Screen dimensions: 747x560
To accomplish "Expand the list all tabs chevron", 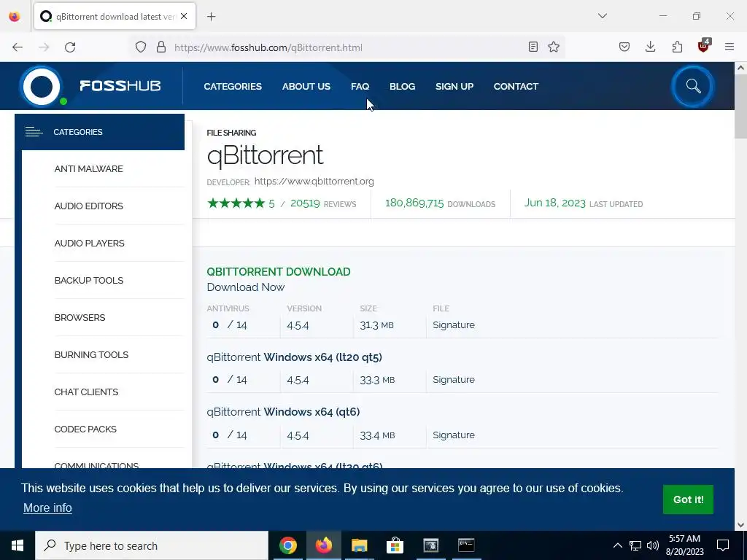I will point(602,16).
